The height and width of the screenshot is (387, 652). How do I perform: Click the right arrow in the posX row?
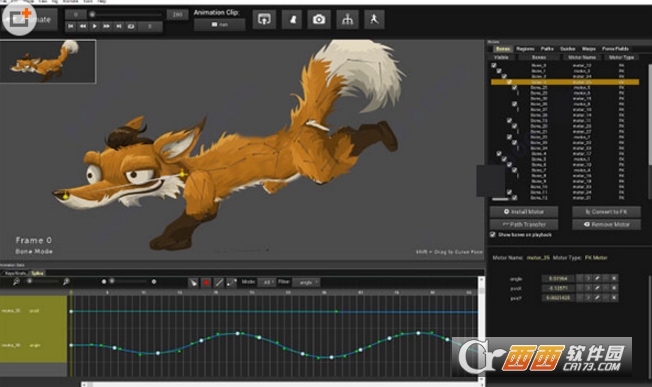tap(588, 288)
